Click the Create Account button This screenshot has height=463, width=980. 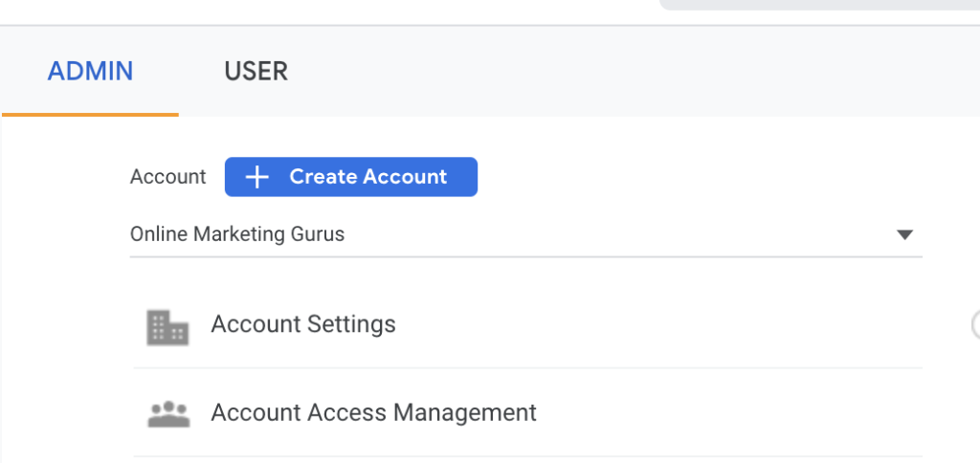click(351, 177)
